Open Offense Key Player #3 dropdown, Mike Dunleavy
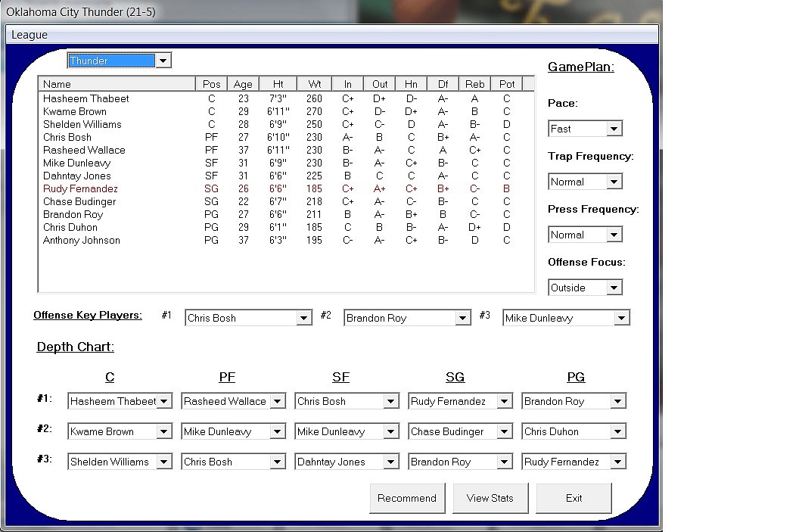The image size is (802, 532). click(566, 318)
